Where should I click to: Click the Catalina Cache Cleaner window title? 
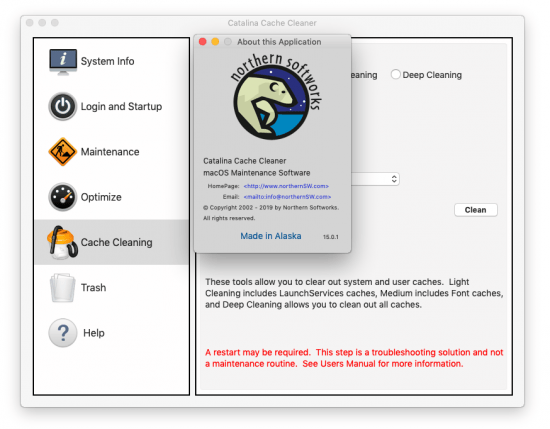pyautogui.click(x=272, y=23)
